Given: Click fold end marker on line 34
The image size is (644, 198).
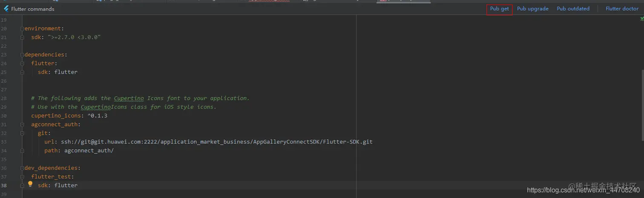Looking at the screenshot, I should (x=22, y=151).
